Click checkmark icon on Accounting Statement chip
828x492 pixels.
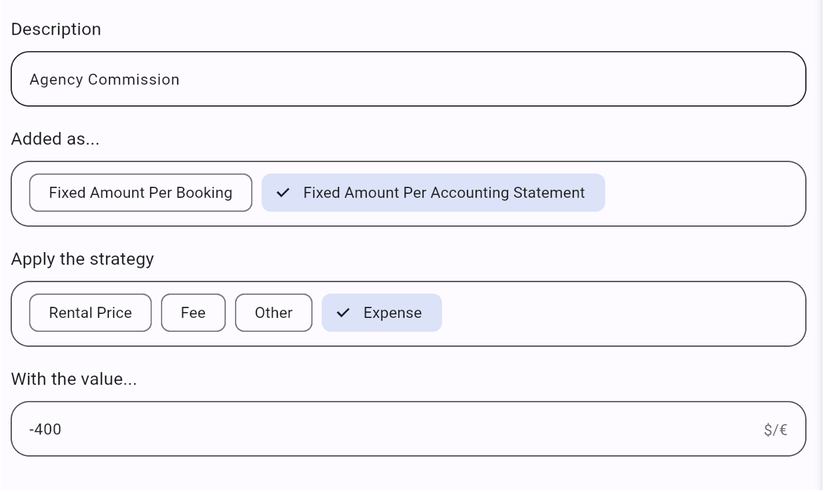[x=283, y=193]
